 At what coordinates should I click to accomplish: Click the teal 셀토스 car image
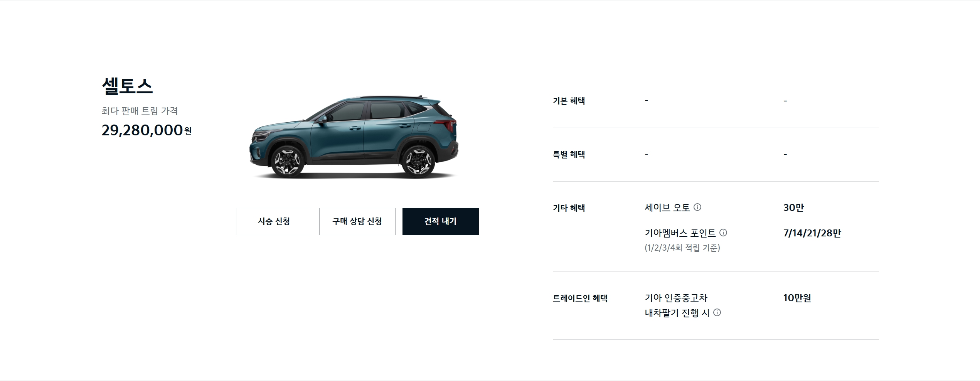[x=354, y=137]
